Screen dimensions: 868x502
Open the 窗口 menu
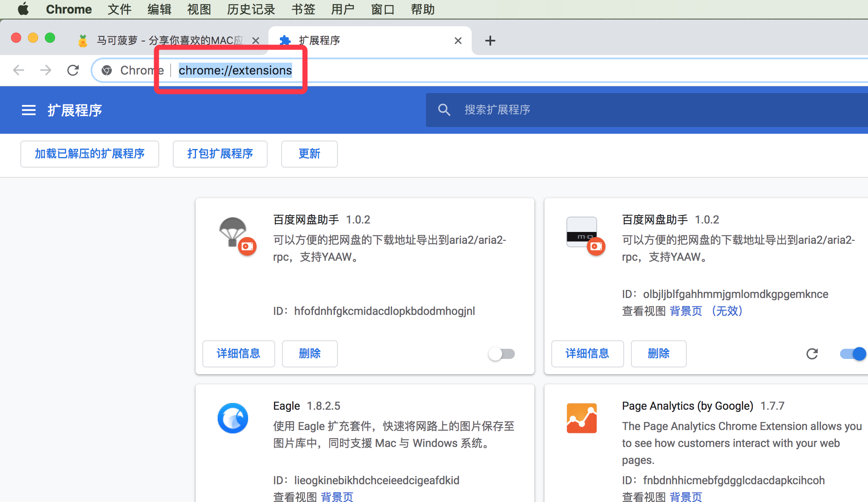pos(383,9)
